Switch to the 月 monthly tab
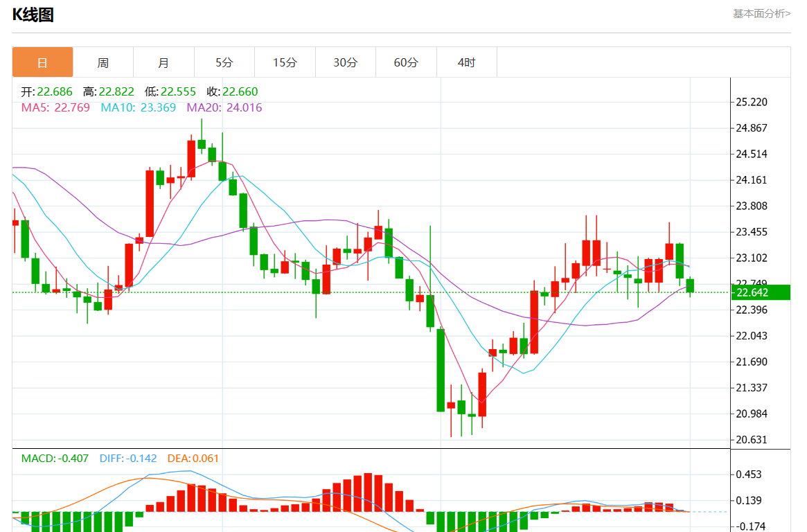The height and width of the screenshot is (532, 807). [x=163, y=62]
